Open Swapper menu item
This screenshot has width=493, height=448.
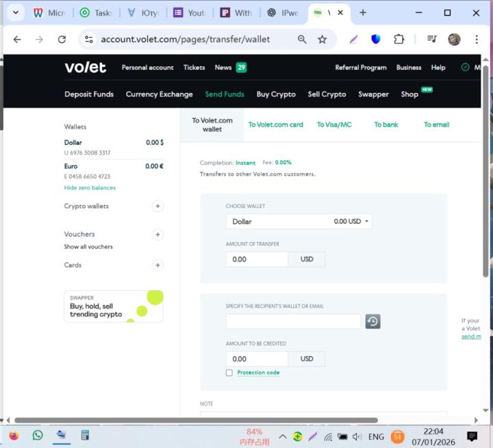374,94
